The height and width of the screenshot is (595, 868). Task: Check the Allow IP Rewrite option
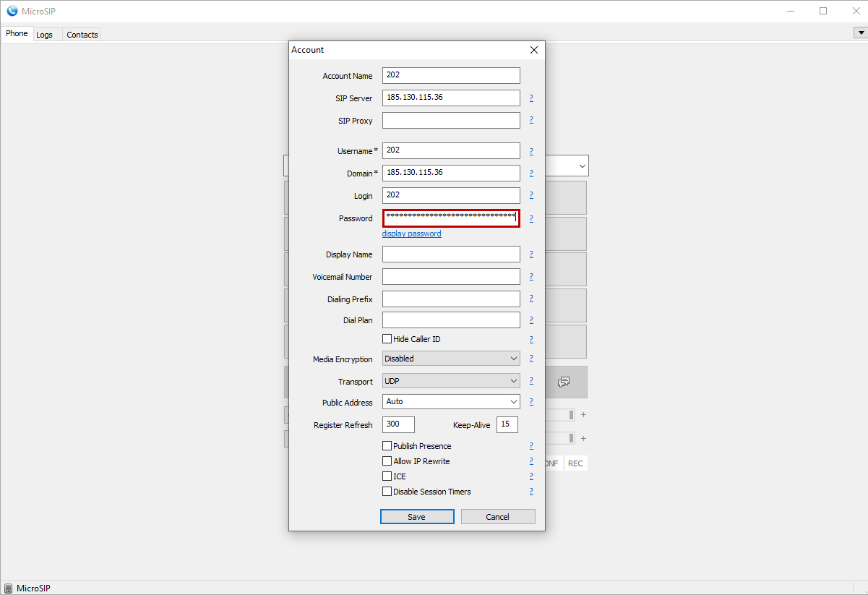pos(387,461)
